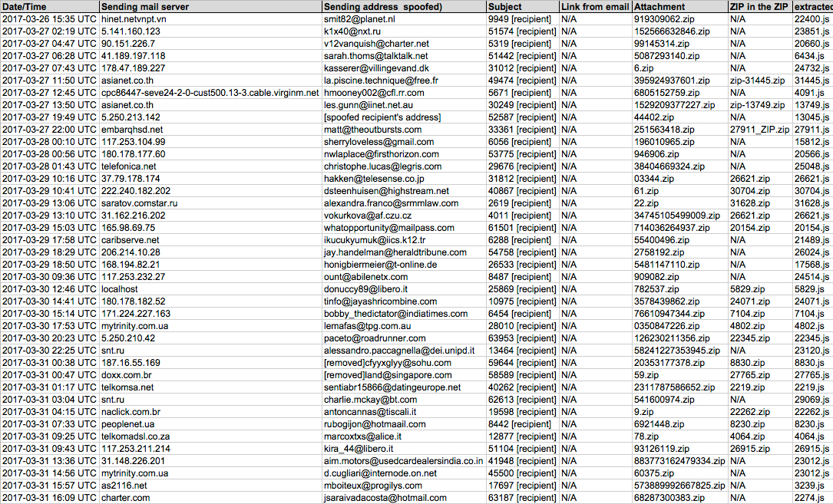Click telkomadsl.co.za server cell
The width and height of the screenshot is (833, 504).
[x=210, y=436]
